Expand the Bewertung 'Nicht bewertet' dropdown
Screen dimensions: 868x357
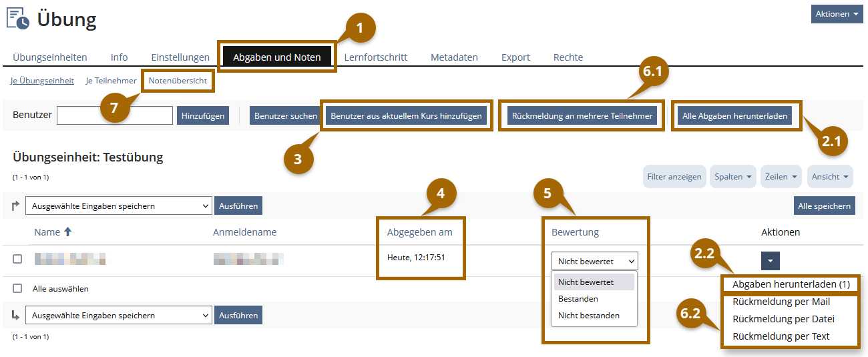[x=594, y=261]
